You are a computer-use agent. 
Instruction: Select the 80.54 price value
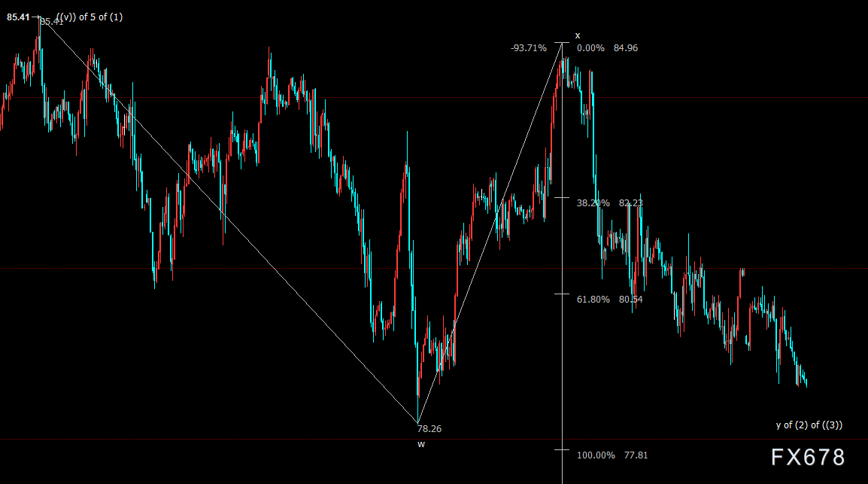(x=630, y=300)
